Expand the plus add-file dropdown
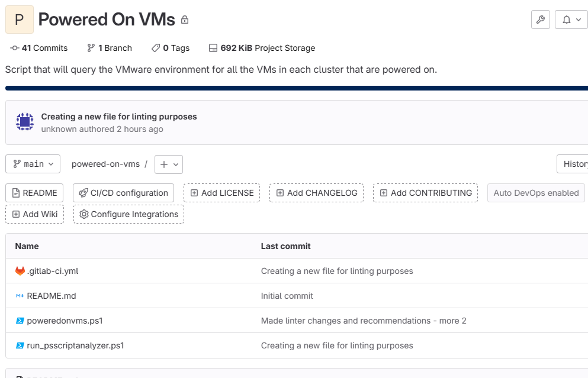 pos(169,164)
